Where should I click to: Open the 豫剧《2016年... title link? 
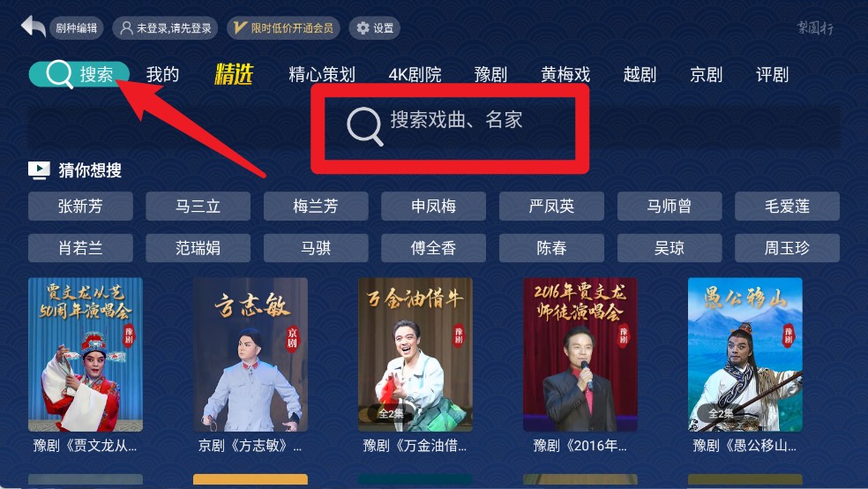[x=580, y=445]
